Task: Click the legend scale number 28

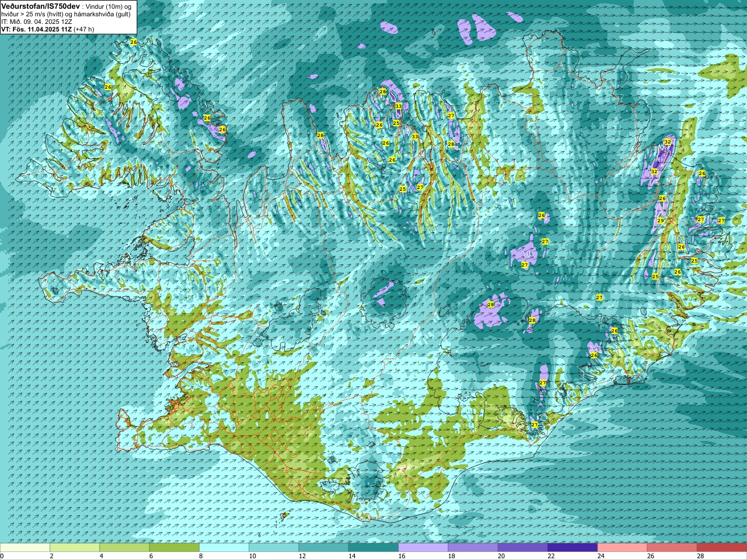Action: (701, 556)
